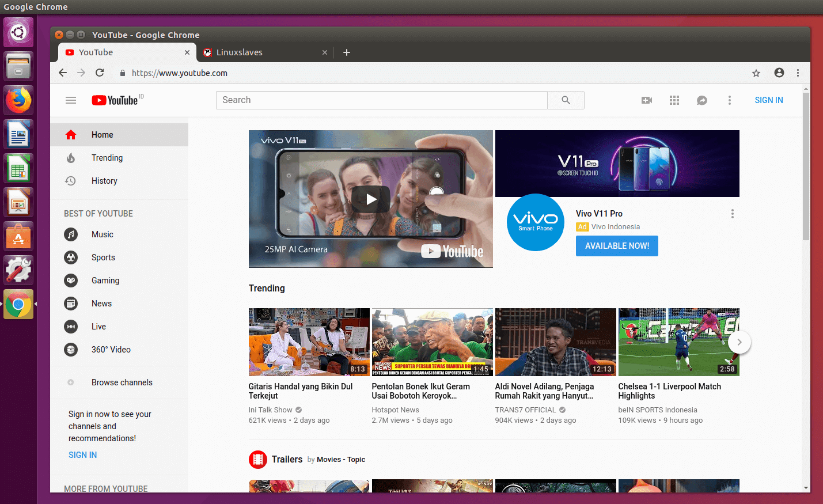823x504 pixels.
Task: Click the Trailers red film icon
Action: 258,460
